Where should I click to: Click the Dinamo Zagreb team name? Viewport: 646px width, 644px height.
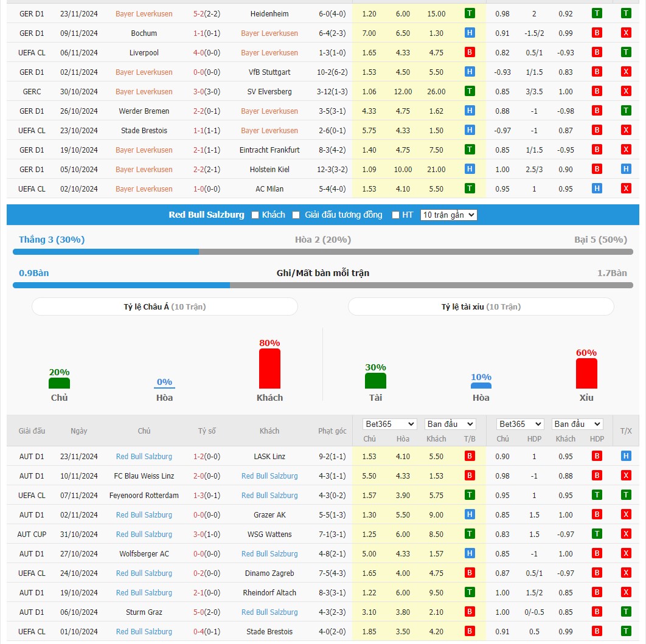[269, 573]
